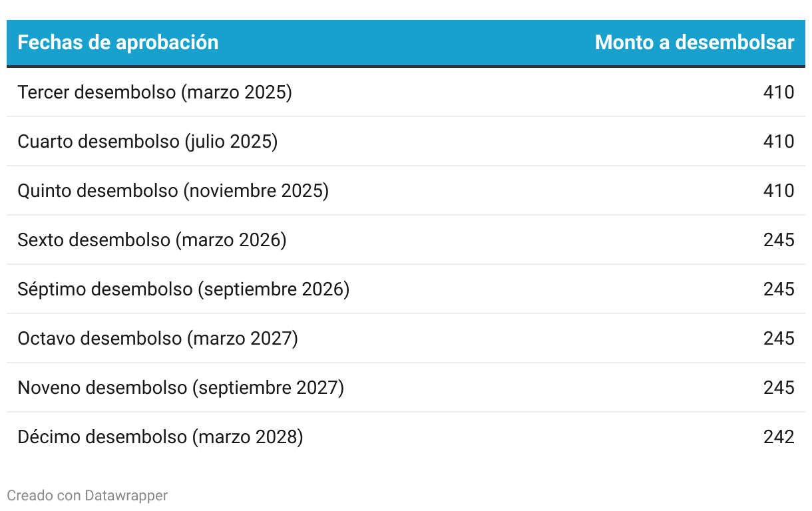Click the 245 amount for Octavo desembolso
Image resolution: width=812 pixels, height=511 pixels.
pos(779,338)
